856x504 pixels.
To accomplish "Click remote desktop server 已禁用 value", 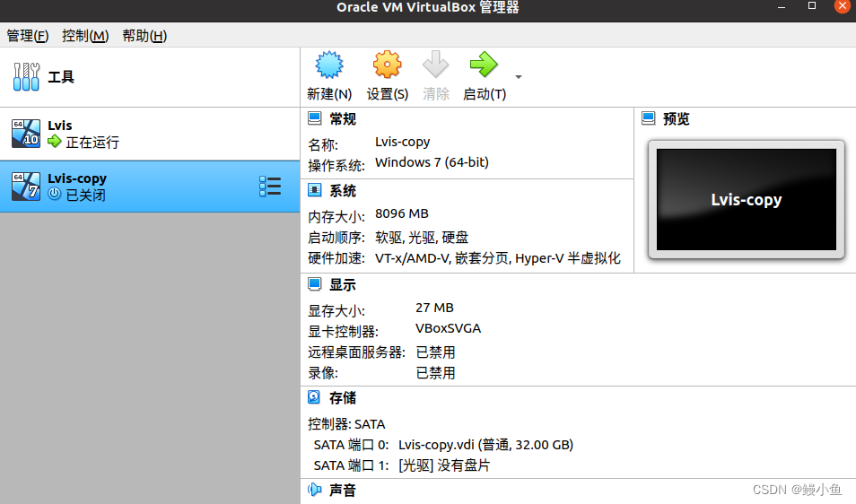I will (x=436, y=352).
